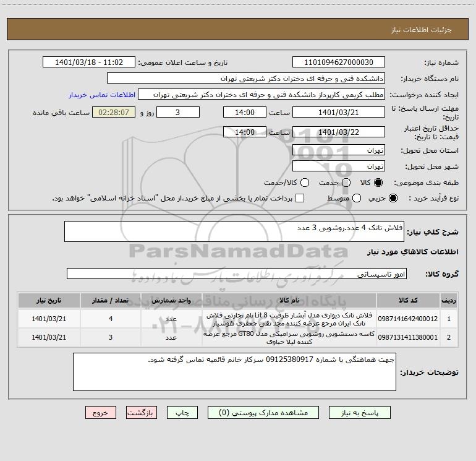Click the quantity 3 cell in row 2

click(111, 337)
